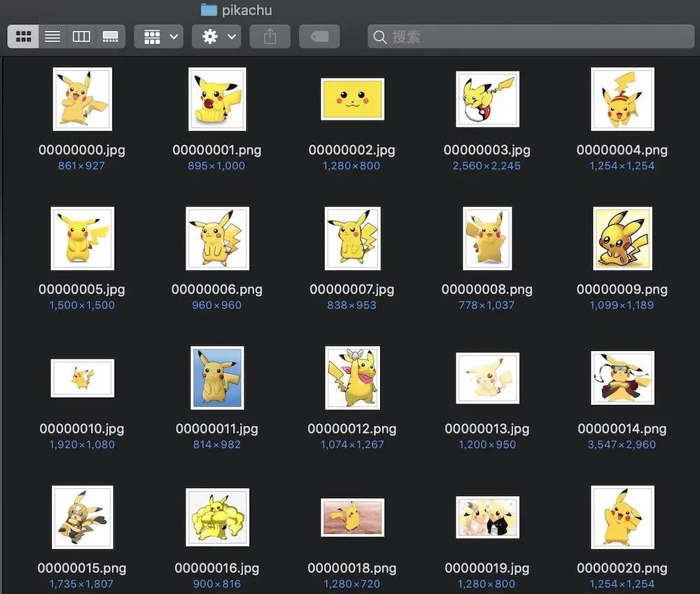Select thumbnail of 00000000.jpg

[x=82, y=99]
